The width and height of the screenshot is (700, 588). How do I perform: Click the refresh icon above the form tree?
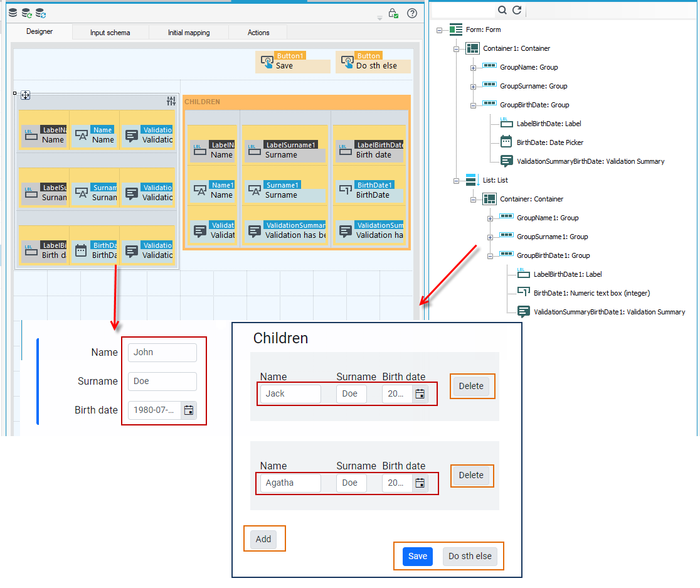(x=517, y=10)
